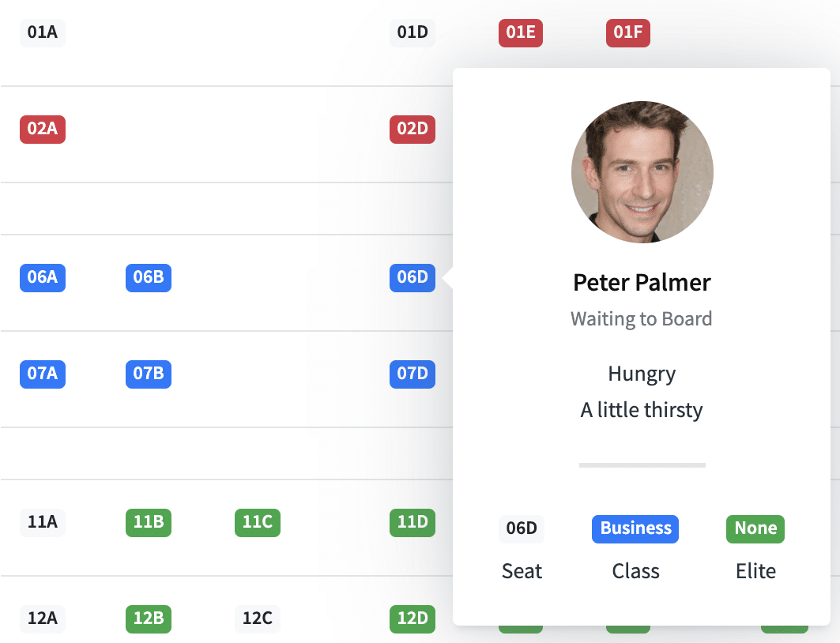Viewport: 840px width, 643px height.
Task: Choose the green 11C seat
Action: [x=258, y=522]
